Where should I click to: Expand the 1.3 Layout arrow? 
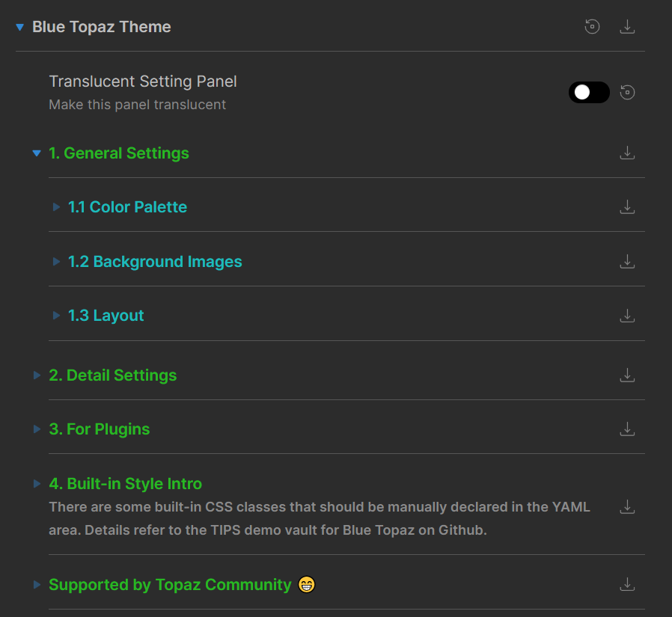click(56, 316)
